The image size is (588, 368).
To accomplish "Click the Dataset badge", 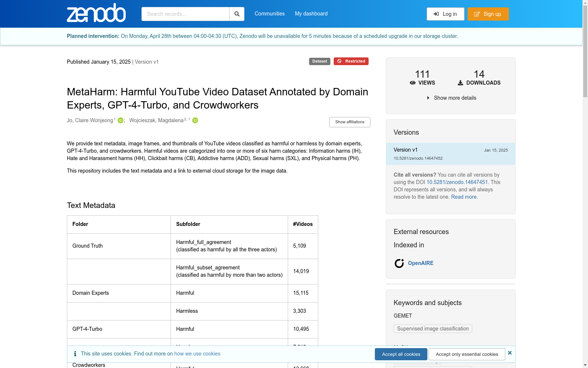I will (x=320, y=61).
